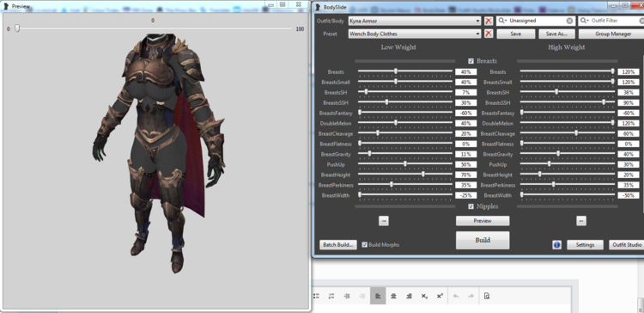Adjust Low Weight PushUp slider

(x=405, y=163)
